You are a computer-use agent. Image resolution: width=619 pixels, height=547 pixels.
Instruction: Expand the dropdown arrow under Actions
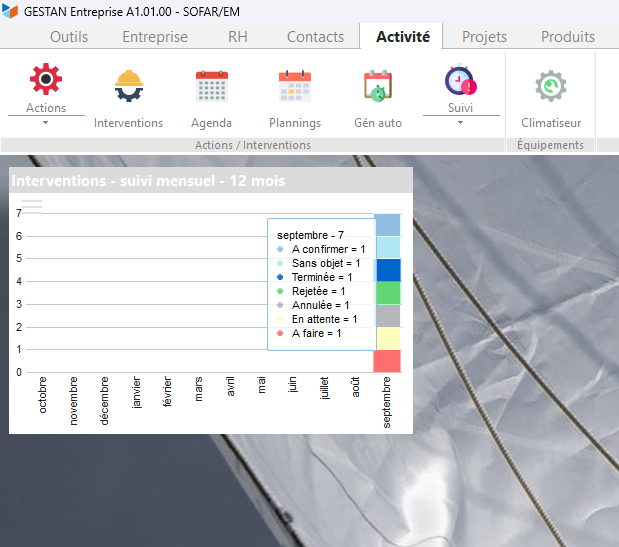[x=46, y=123]
